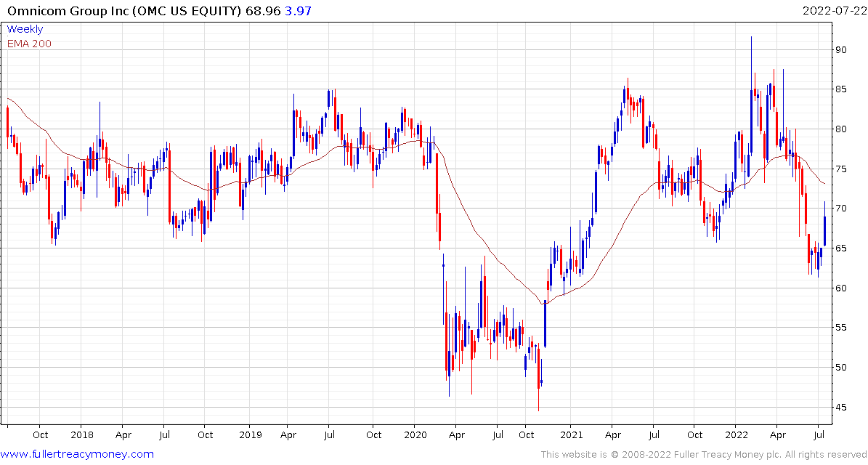Click the Fuller Treacy Money copyright notice
Image resolution: width=868 pixels, height=465 pixels.
(703, 455)
